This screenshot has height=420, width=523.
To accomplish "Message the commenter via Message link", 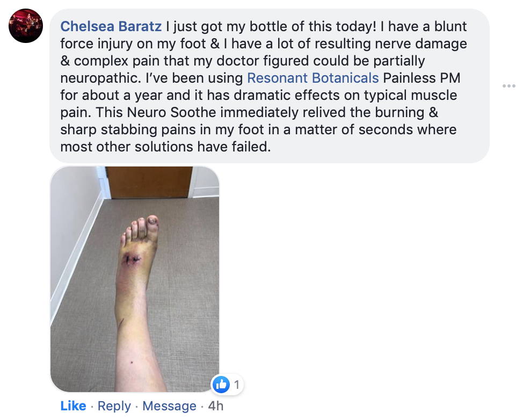I will tap(169, 405).
